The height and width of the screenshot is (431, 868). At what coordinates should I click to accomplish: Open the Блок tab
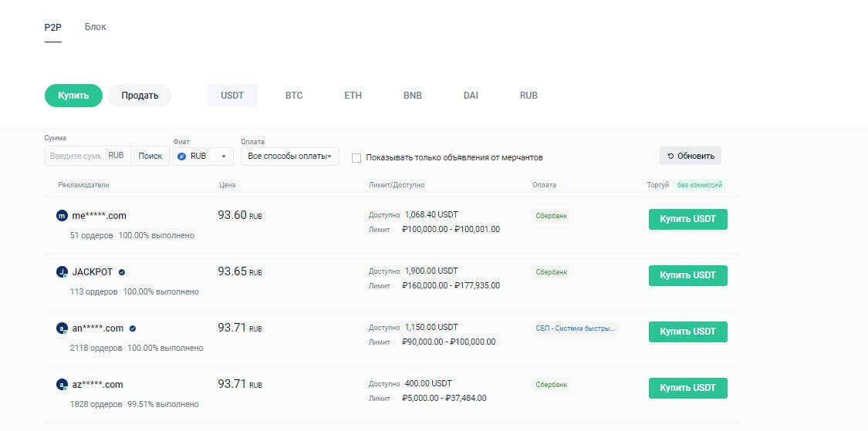[x=96, y=27]
